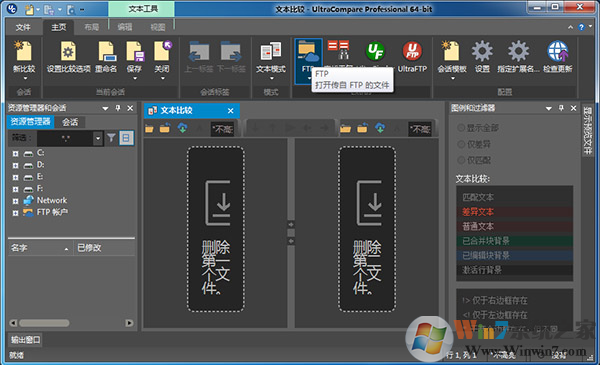Viewport: 603px width, 365px height.
Task: Switch to the 编辑 edit ribbon tab
Action: pos(125,27)
